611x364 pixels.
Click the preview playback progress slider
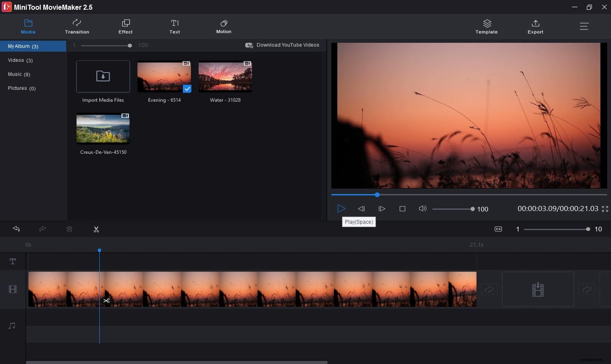469,195
